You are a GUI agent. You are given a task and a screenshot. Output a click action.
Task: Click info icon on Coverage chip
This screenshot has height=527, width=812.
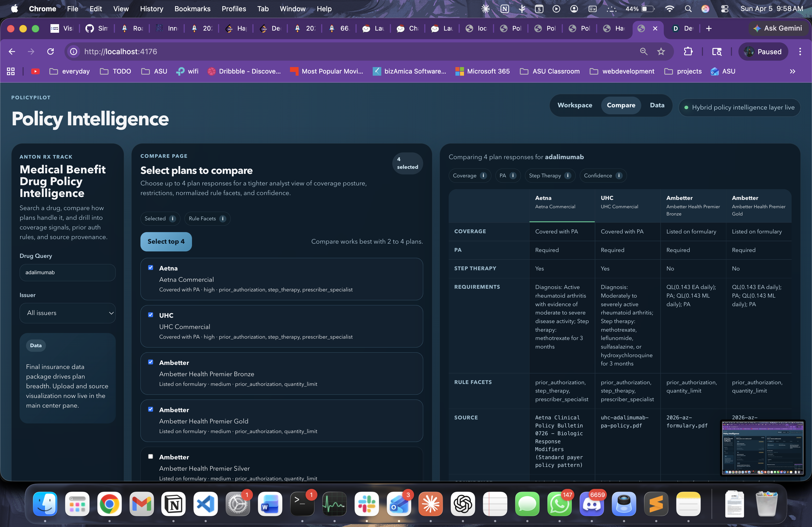(483, 175)
